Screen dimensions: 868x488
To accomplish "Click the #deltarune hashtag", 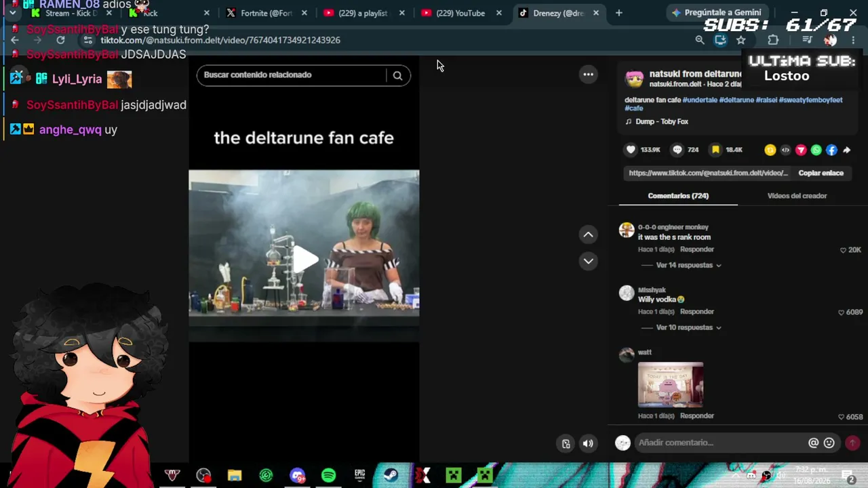I will click(x=736, y=100).
